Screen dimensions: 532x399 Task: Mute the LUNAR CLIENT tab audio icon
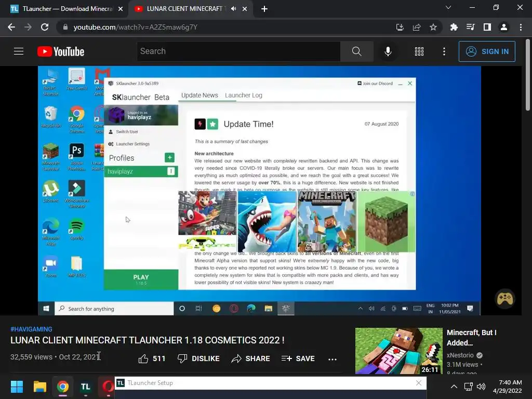pyautogui.click(x=233, y=9)
